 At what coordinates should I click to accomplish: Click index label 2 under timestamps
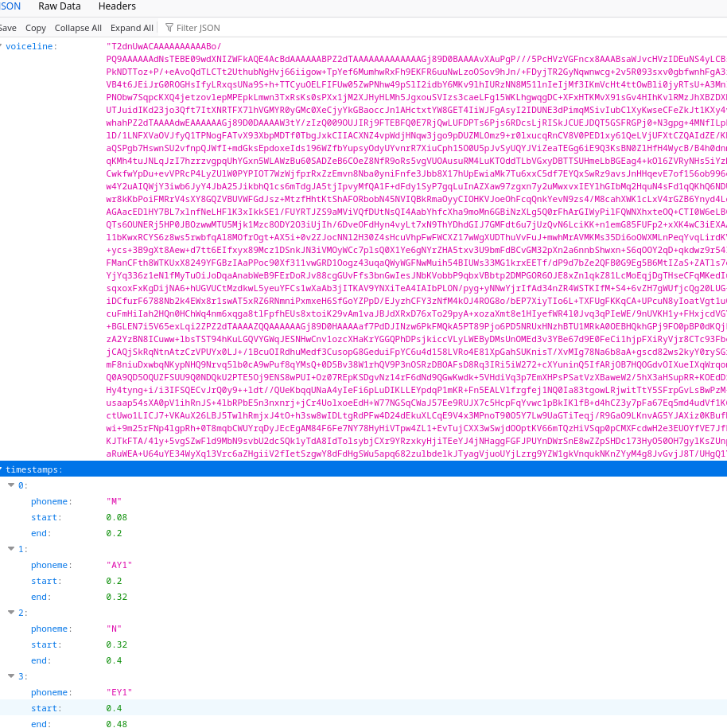21,613
